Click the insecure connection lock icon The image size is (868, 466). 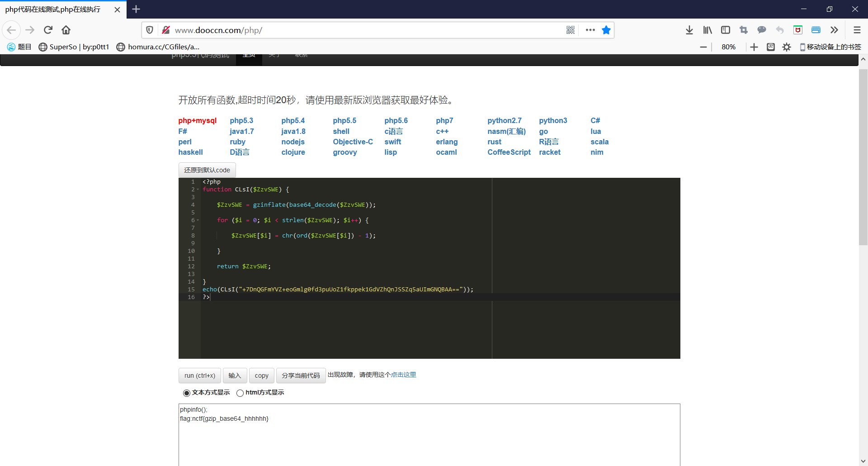(166, 30)
